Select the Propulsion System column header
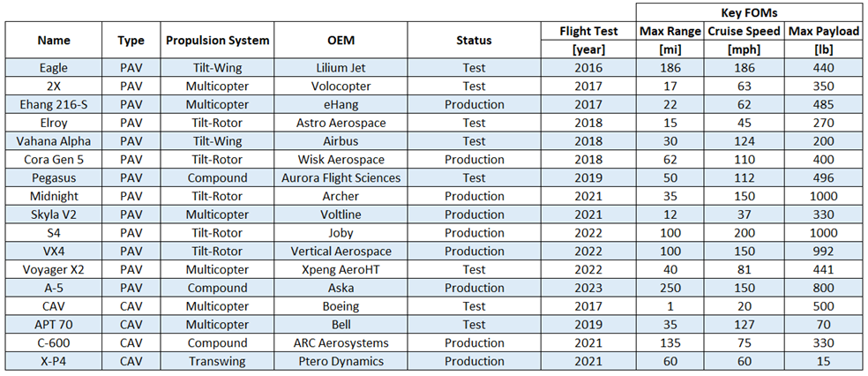The image size is (868, 376). [217, 41]
